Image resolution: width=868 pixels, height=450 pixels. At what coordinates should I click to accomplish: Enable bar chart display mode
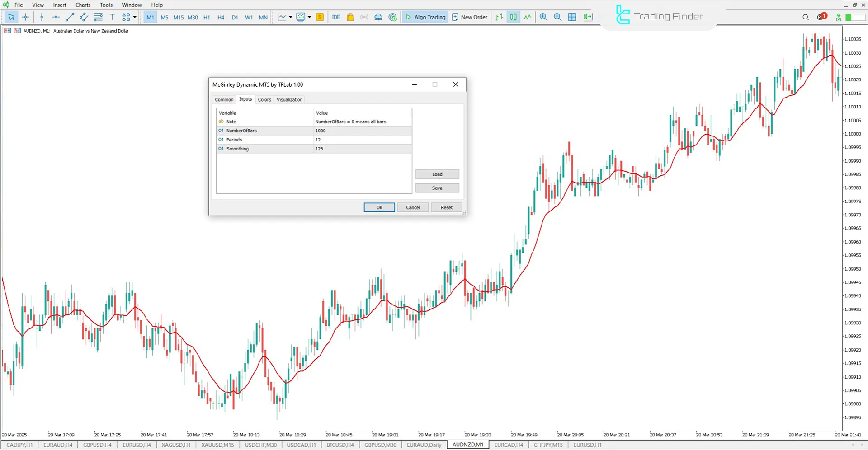click(x=499, y=17)
